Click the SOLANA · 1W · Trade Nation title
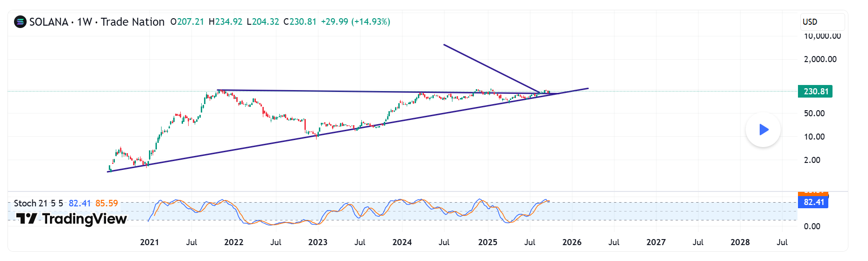The width and height of the screenshot is (868, 261). [97, 22]
